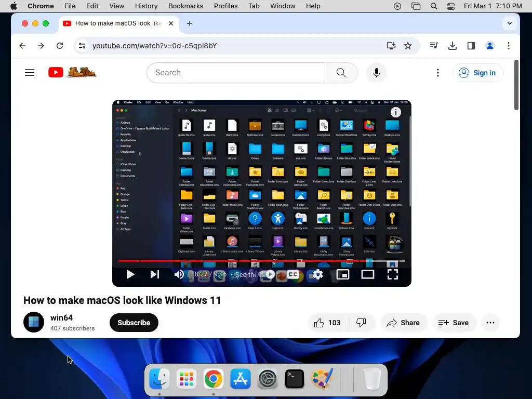Skip to the next video
Screen dimensions: 532x399
tap(155, 274)
